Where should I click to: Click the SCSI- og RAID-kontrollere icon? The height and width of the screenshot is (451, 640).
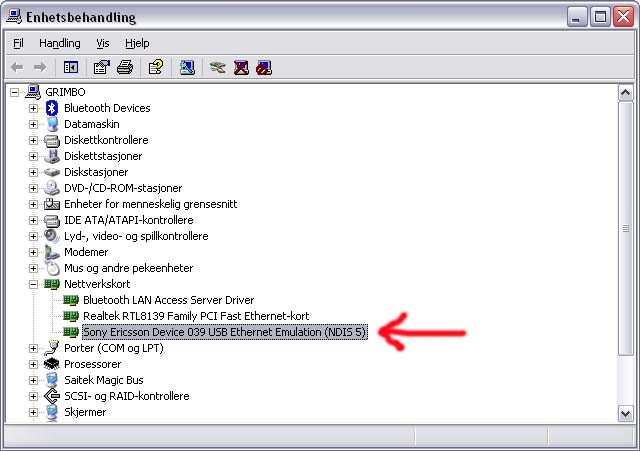52,396
